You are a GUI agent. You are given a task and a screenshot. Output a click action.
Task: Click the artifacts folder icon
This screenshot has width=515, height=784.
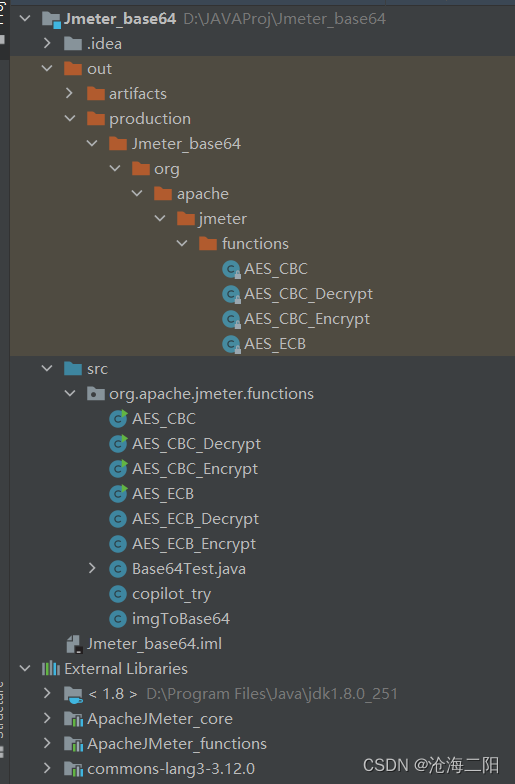click(x=96, y=94)
